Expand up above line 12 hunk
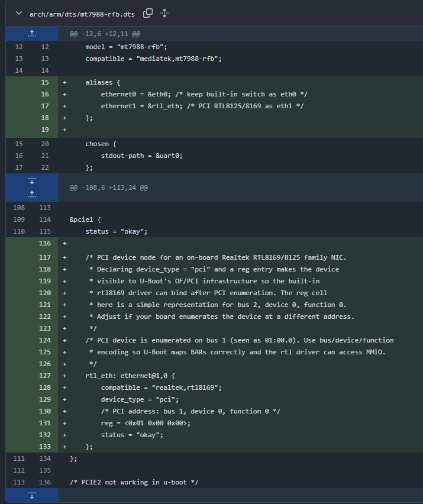The width and height of the screenshot is (423, 504). pos(32,34)
